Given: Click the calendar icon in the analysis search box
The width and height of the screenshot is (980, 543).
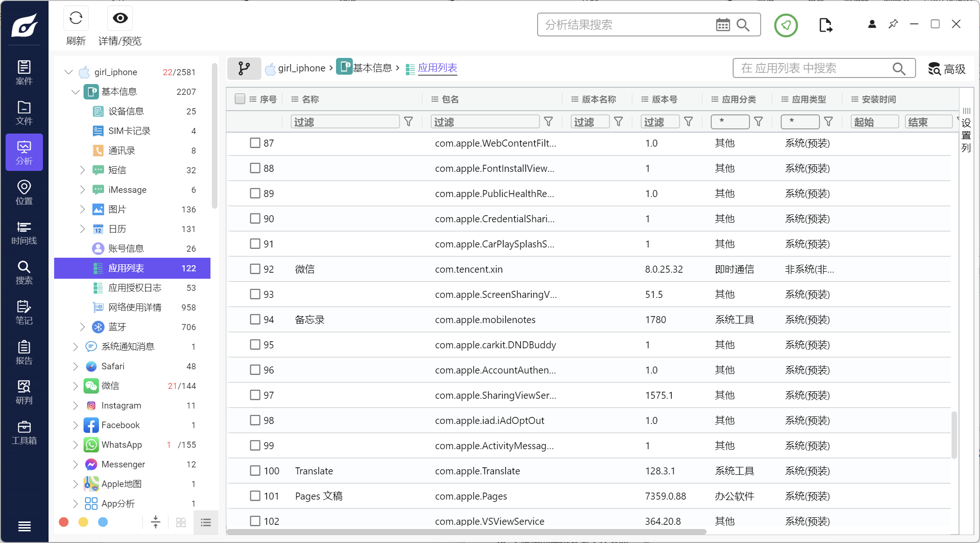Looking at the screenshot, I should (x=723, y=25).
